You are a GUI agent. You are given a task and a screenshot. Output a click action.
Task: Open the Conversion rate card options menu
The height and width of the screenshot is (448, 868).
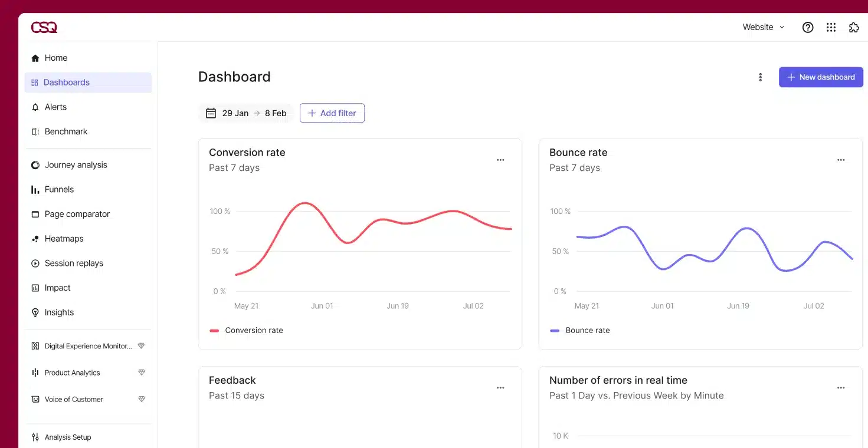(x=500, y=160)
